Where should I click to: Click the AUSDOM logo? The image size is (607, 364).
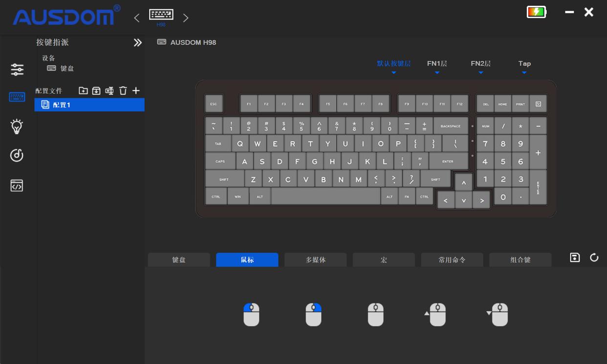(66, 16)
